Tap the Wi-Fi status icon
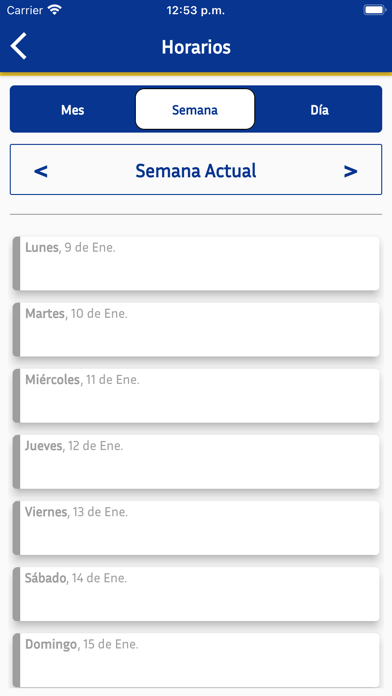The height and width of the screenshot is (696, 392). (x=55, y=10)
